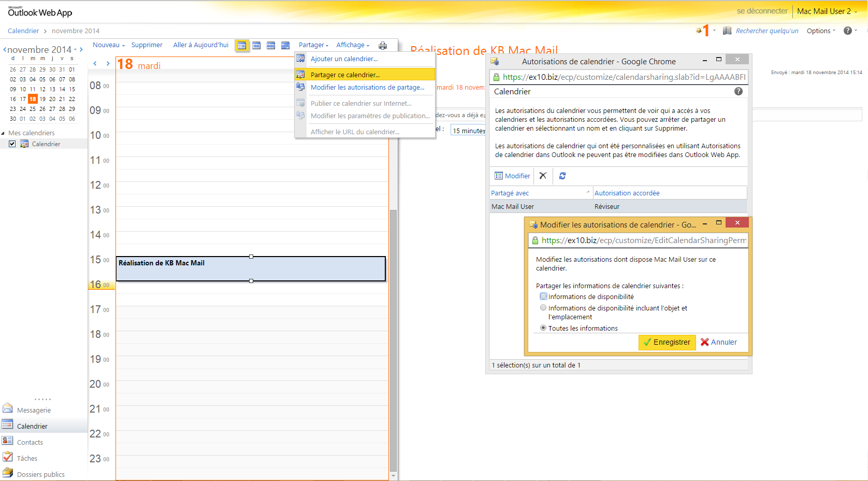Open the Tâches section in the sidebar
Screen dimensions: 868x481
[x=27, y=458]
